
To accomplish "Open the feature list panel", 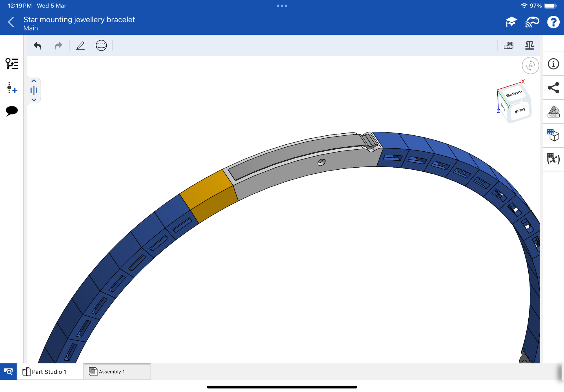I will [12, 64].
